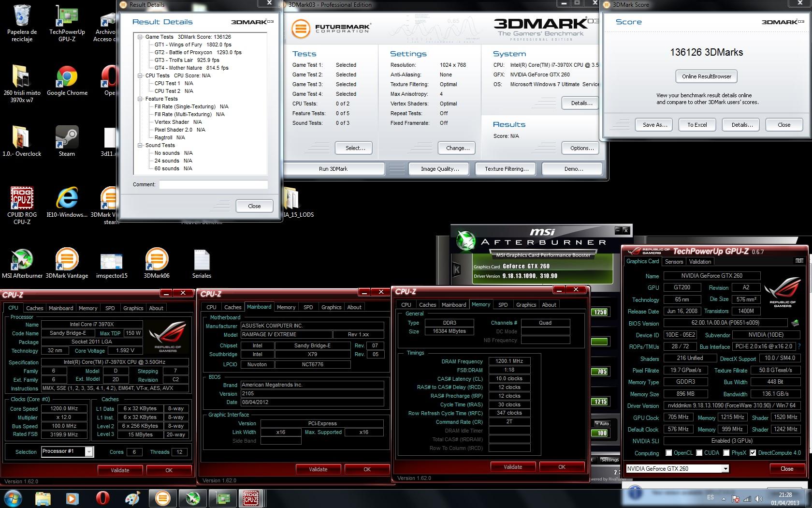Click the Image Quality... button
Screen dimensions: 812x508
(x=439, y=169)
